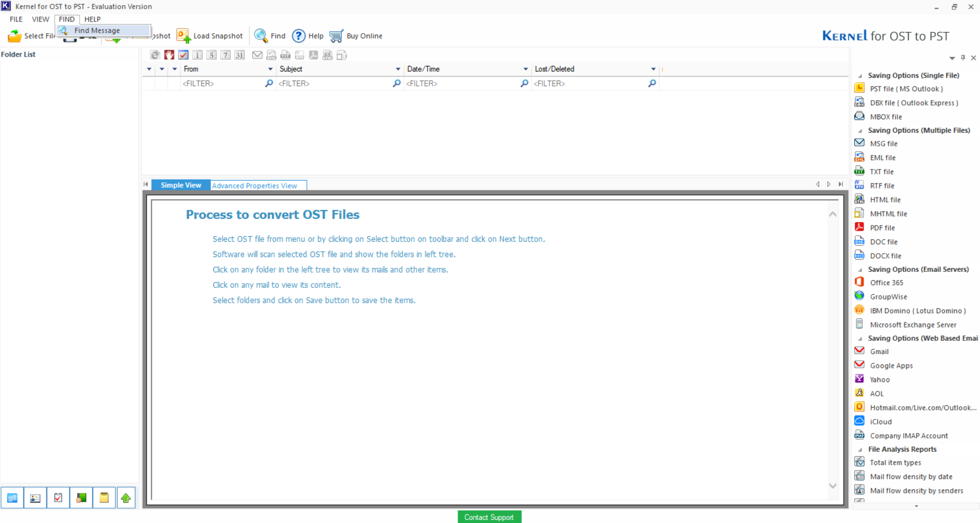Select the 7-day calendar view icon

click(x=226, y=55)
